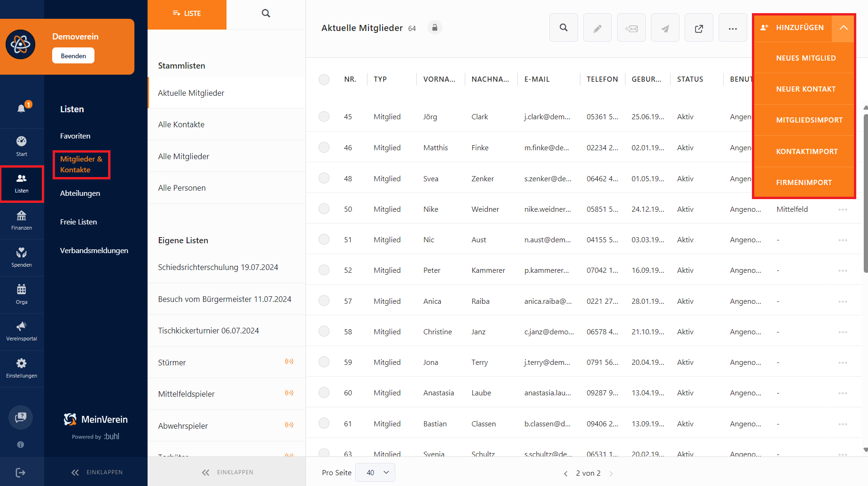Screen dimensions: 868x486
Task: Open Abteilungen in Listen menu
Action: (x=80, y=193)
